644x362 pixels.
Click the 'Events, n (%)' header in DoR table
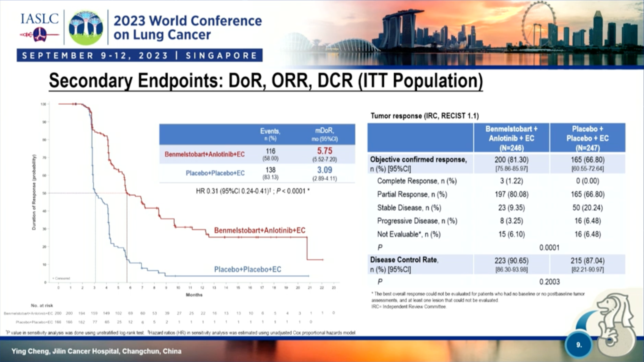[270, 134]
